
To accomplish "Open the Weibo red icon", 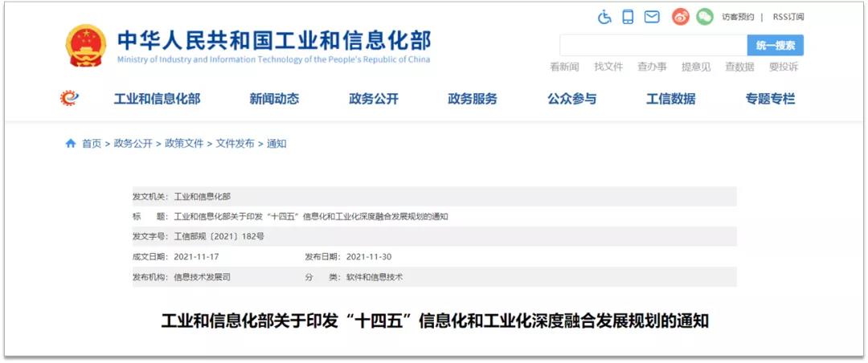I will (681, 17).
